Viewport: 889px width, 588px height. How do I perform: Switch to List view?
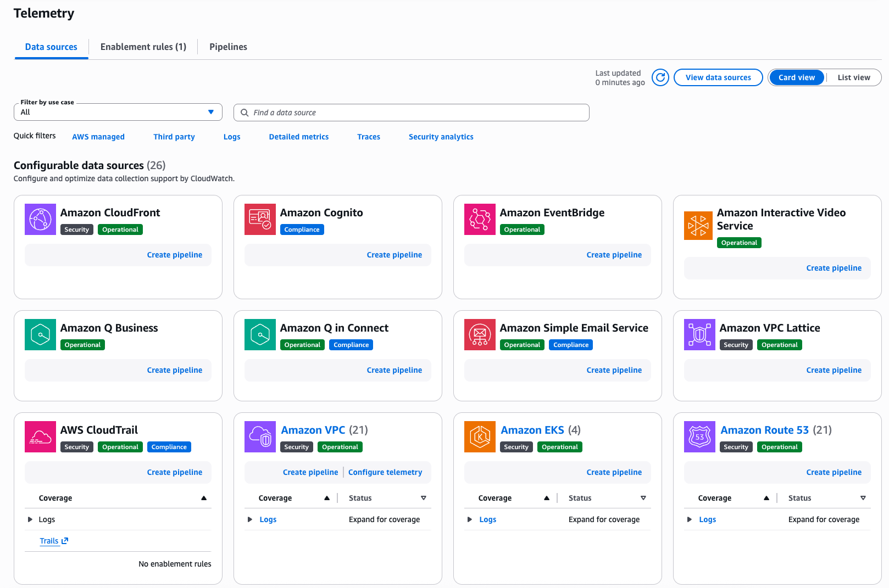[x=853, y=77]
